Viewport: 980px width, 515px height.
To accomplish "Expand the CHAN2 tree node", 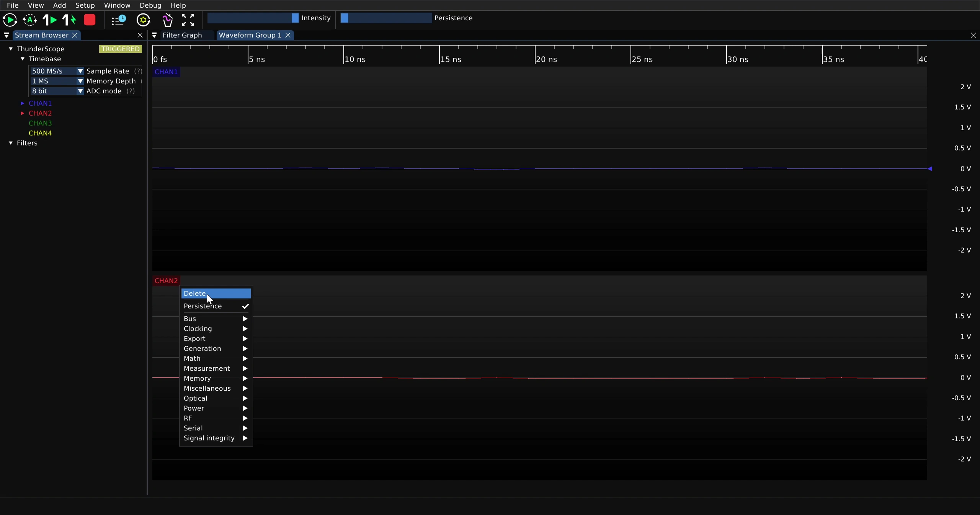I will pyautogui.click(x=23, y=113).
